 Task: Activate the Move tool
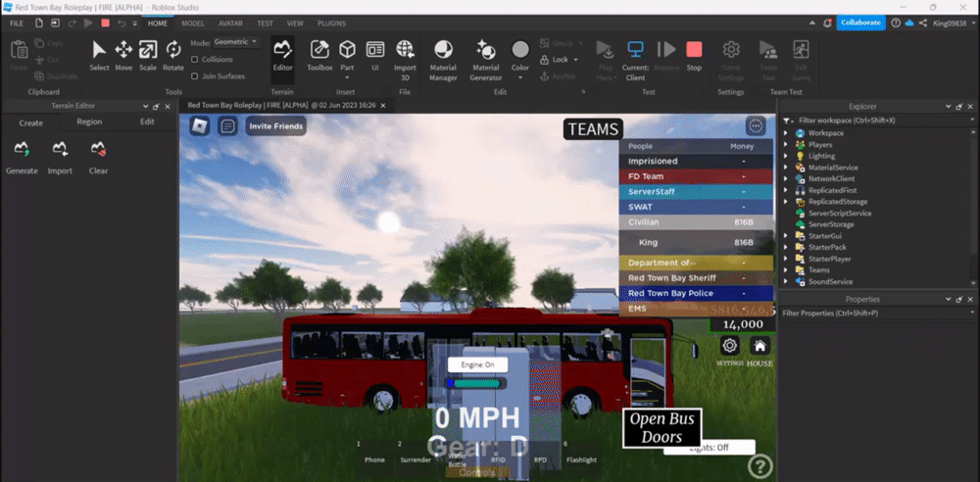123,56
